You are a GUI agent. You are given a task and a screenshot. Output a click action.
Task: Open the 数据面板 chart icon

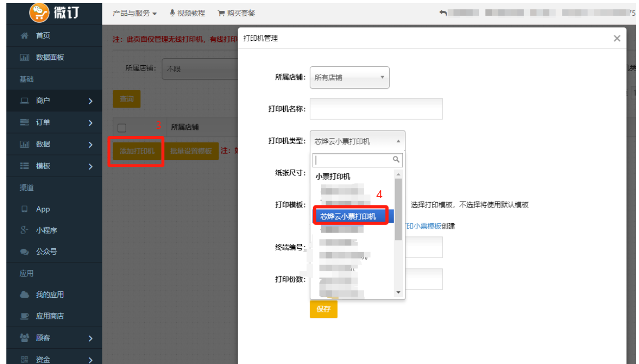(x=25, y=57)
